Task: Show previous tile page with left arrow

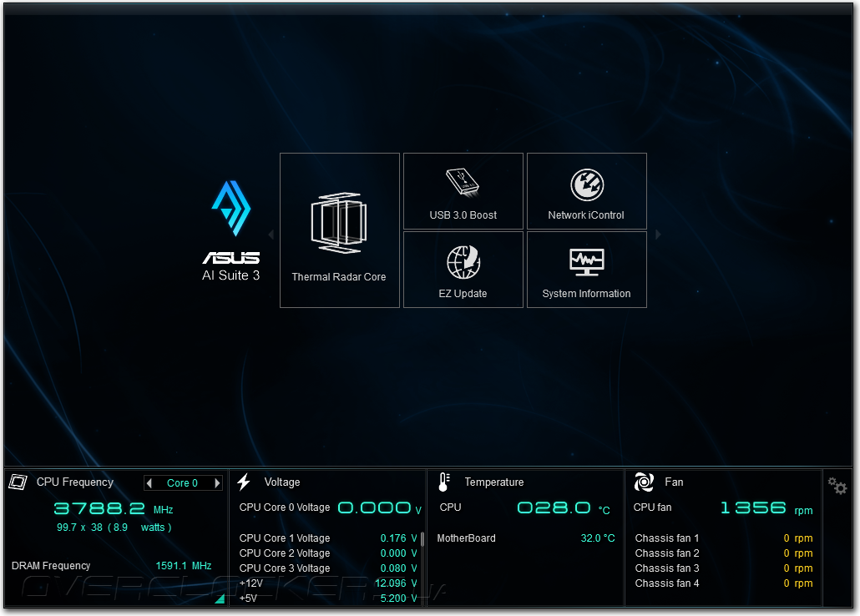Action: 271,235
